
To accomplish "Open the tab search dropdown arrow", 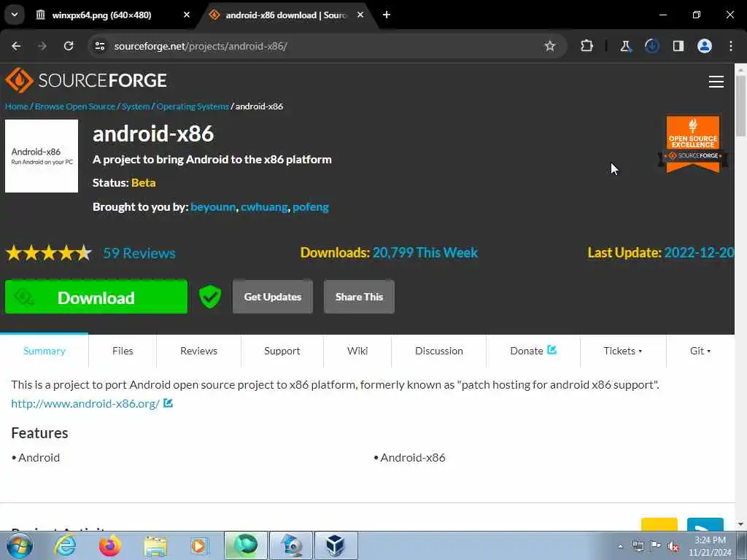I will [15, 15].
